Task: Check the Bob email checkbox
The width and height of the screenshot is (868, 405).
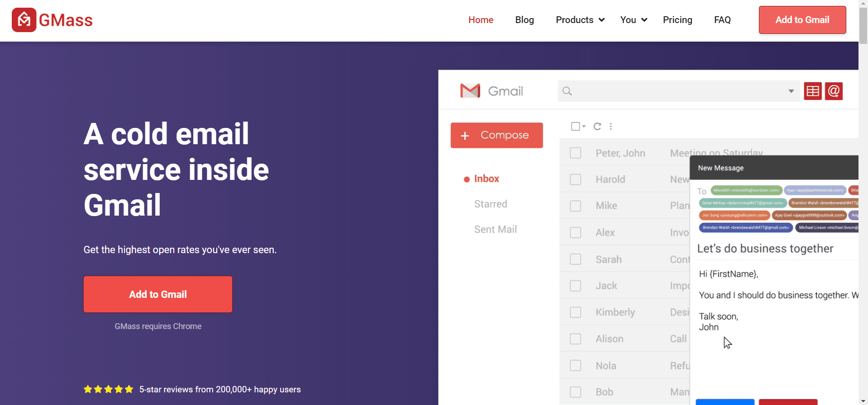Action: (x=576, y=392)
